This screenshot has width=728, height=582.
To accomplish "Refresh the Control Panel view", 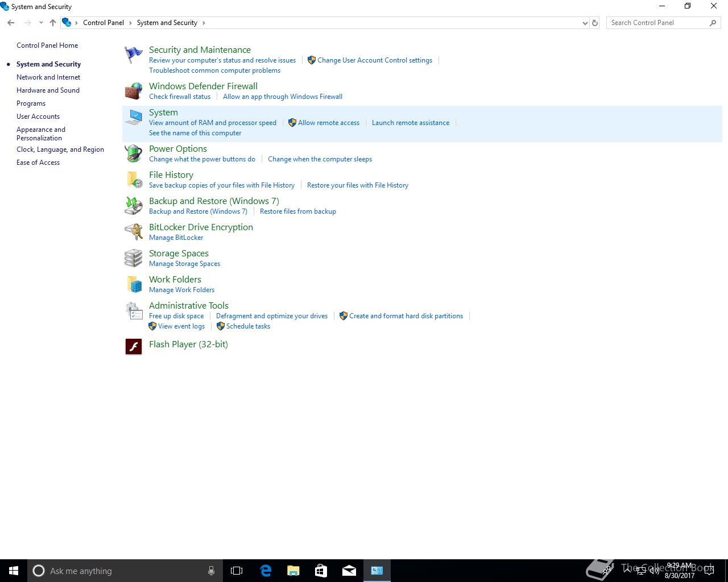I will tap(595, 23).
